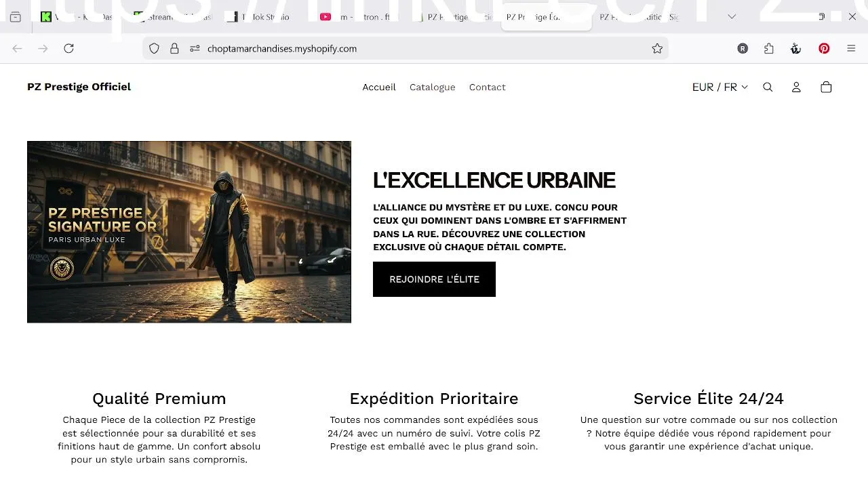Click the text beginning "Une question sur votre commade"
This screenshot has width=868, height=488.
709,433
